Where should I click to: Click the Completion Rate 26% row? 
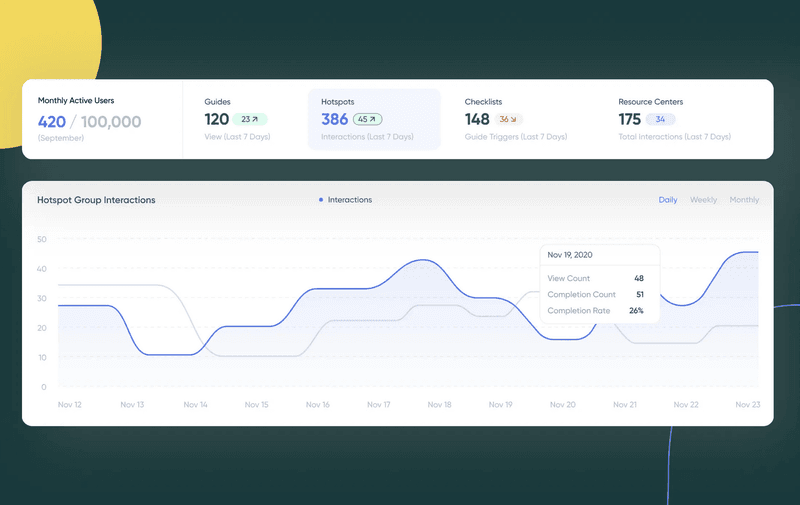(x=596, y=311)
